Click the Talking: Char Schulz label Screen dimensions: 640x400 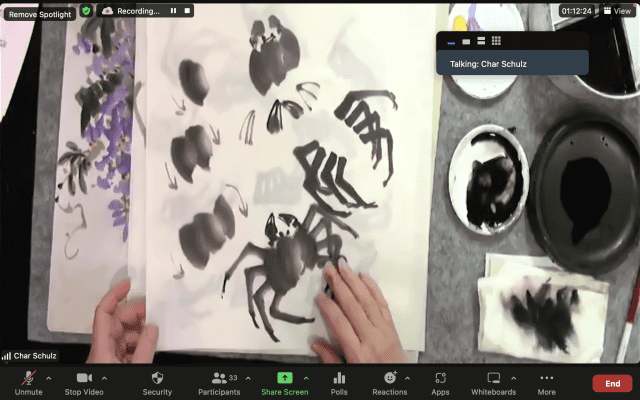coord(488,64)
